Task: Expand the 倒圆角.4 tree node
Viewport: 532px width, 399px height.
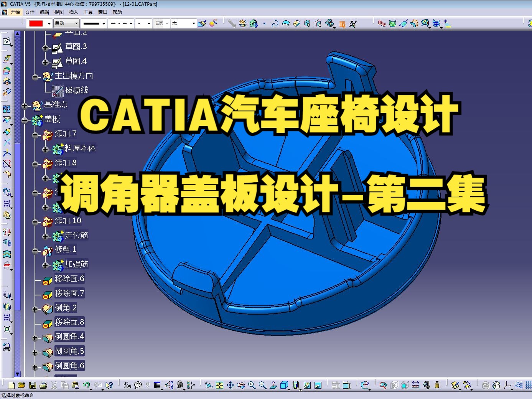Action: point(35,338)
